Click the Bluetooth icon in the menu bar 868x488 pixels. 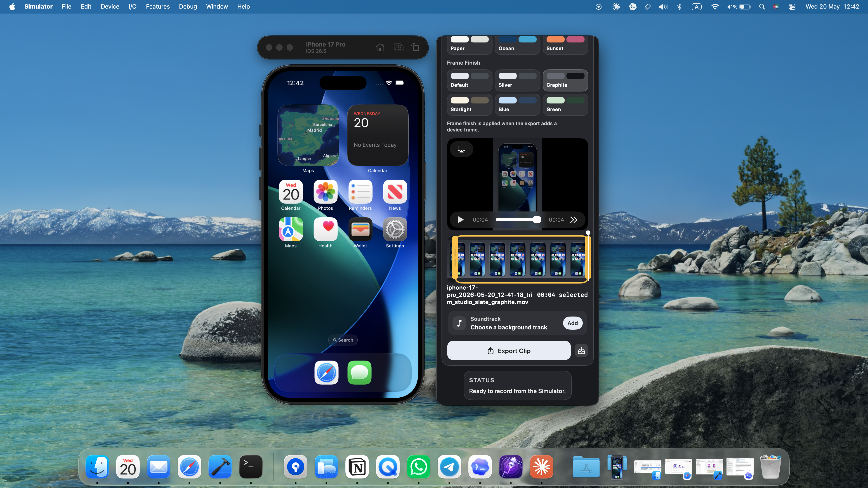(x=679, y=7)
